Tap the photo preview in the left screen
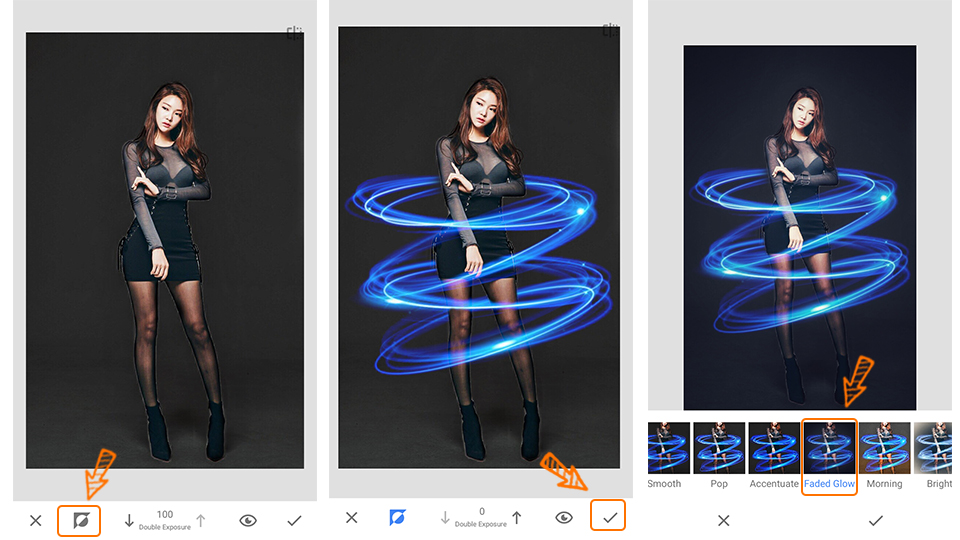The height and width of the screenshot is (540, 960). 165,250
